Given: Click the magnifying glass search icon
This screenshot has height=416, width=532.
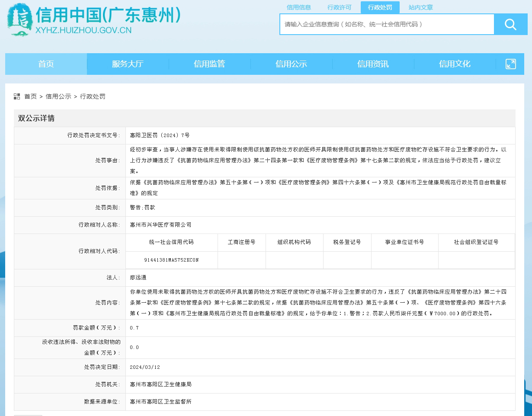Looking at the screenshot, I should [x=510, y=24].
